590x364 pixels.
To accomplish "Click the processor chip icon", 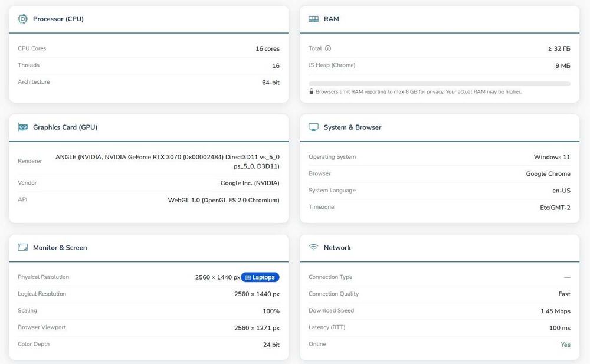I will coord(22,19).
